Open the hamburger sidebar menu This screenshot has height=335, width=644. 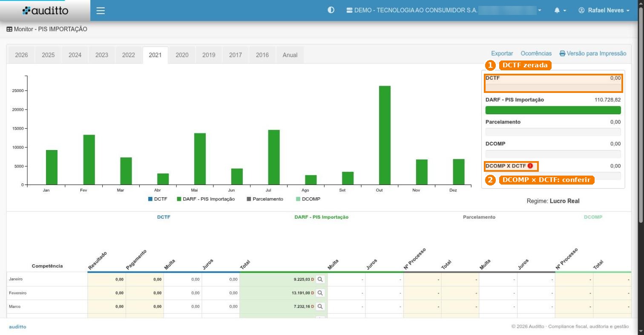[x=101, y=11]
